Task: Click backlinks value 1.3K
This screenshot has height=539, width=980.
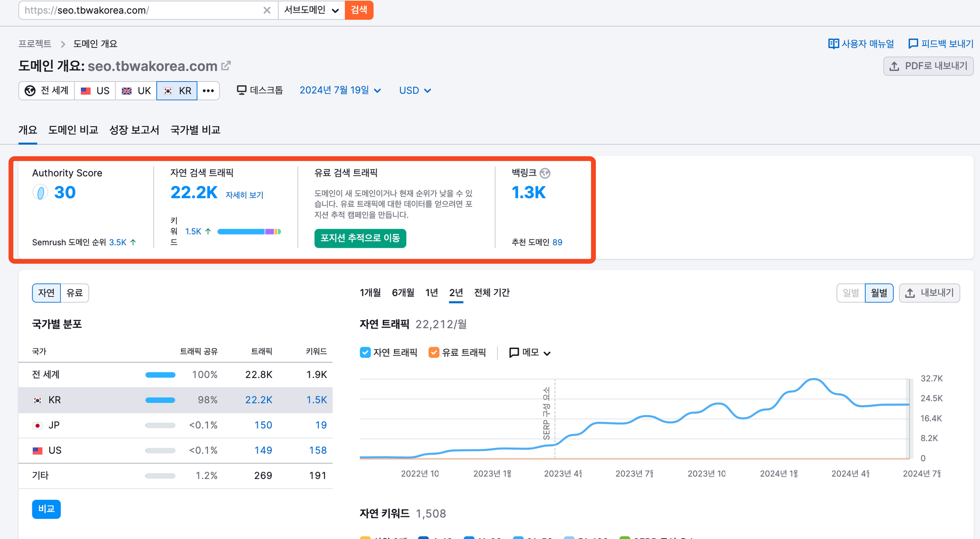Action: [529, 192]
